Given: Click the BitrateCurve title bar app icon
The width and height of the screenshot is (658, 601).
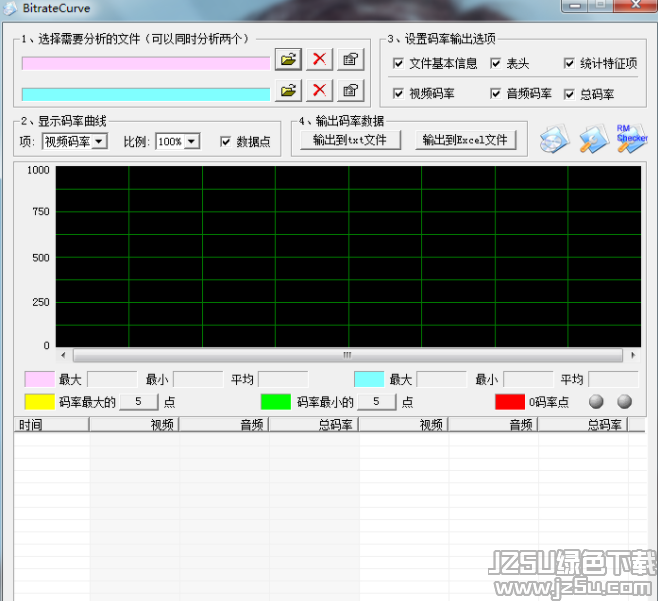Looking at the screenshot, I should point(10,8).
